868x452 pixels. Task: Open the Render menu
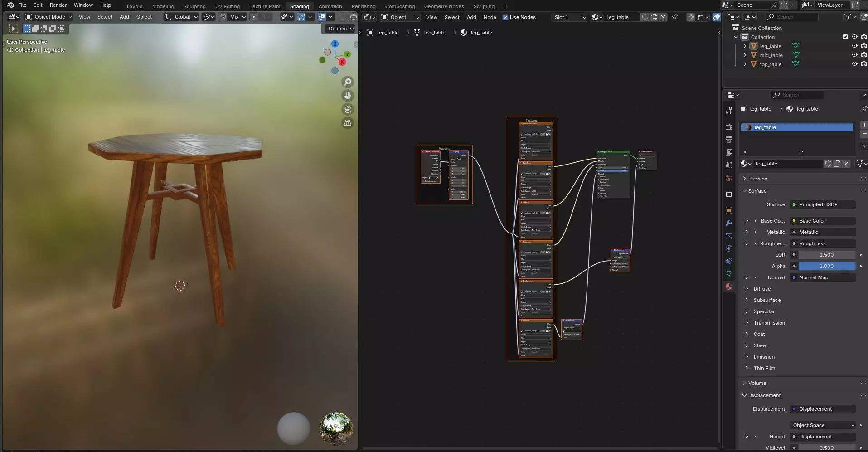point(58,5)
